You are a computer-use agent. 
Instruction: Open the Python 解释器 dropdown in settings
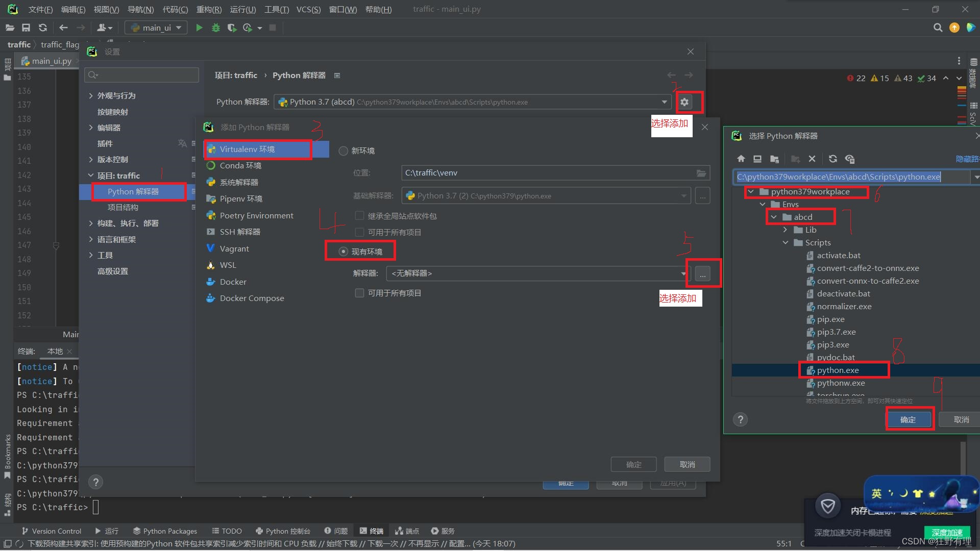click(664, 102)
